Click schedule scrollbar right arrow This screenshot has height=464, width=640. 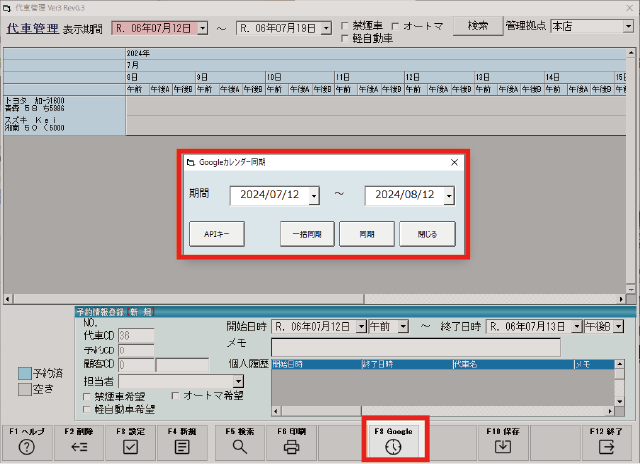(621, 299)
